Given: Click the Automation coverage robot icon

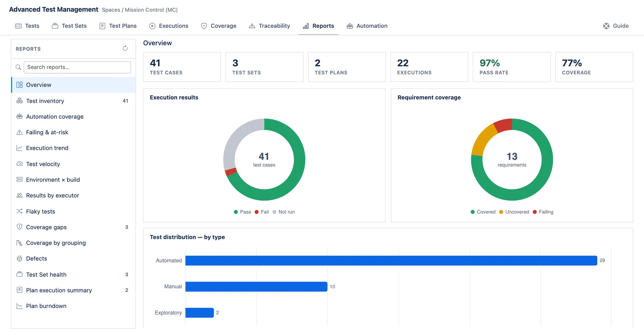Looking at the screenshot, I should point(19,116).
